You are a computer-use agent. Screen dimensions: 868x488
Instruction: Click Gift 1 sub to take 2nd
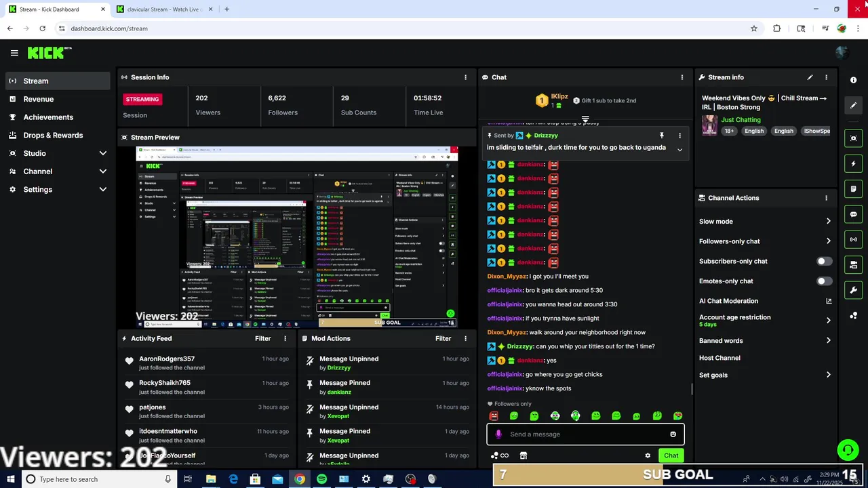click(604, 100)
